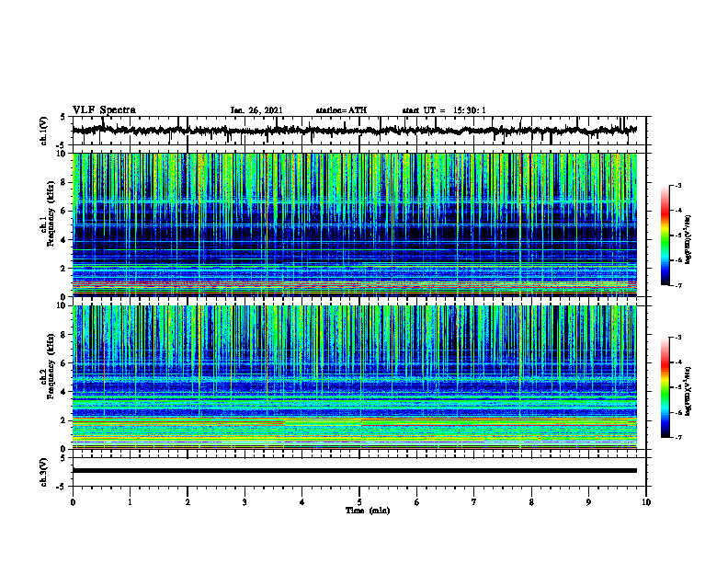Viewport: 728px width, 563px height.
Task: Click time axis tick label "4"
Action: pyautogui.click(x=302, y=502)
